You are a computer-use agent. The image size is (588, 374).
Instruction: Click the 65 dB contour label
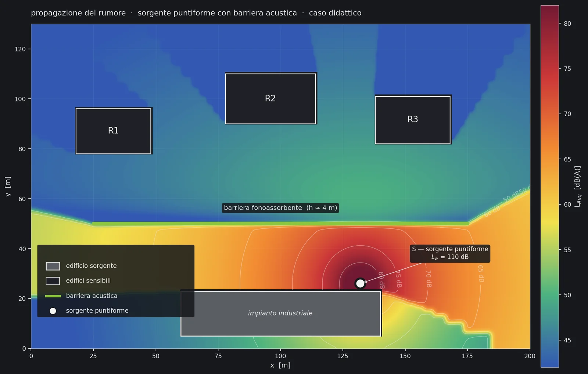click(481, 274)
